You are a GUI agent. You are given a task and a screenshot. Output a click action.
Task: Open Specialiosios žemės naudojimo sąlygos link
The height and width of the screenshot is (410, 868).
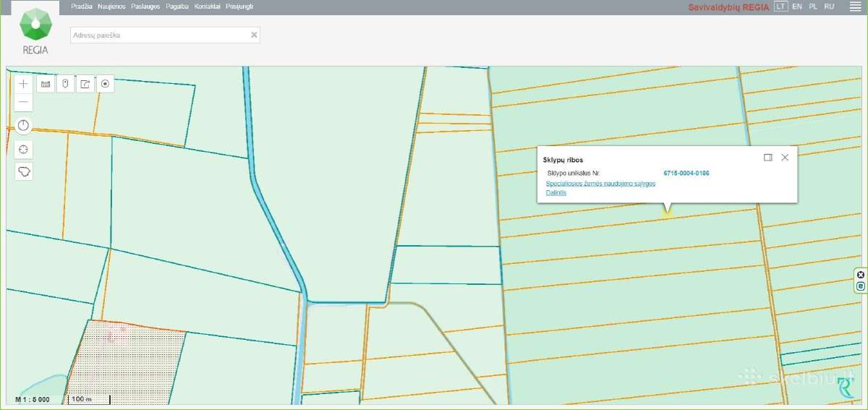tap(600, 184)
